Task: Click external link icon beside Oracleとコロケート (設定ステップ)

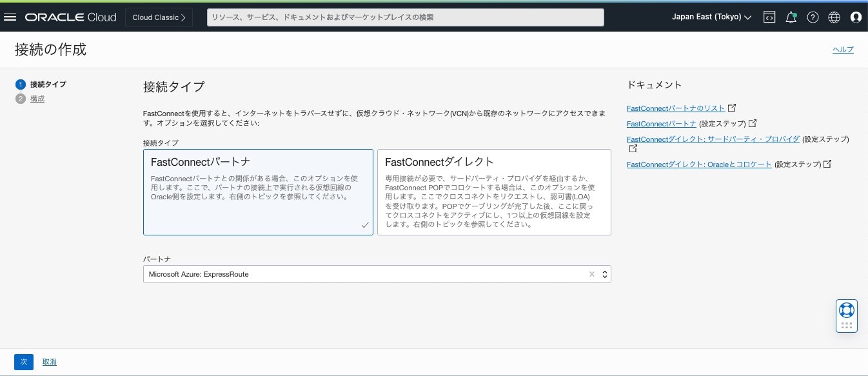Action: [x=827, y=164]
